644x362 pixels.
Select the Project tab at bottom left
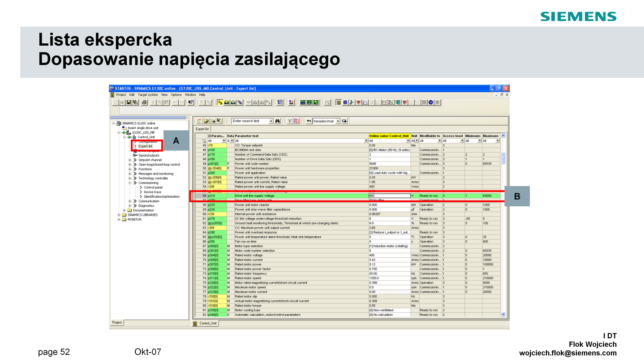point(117,323)
